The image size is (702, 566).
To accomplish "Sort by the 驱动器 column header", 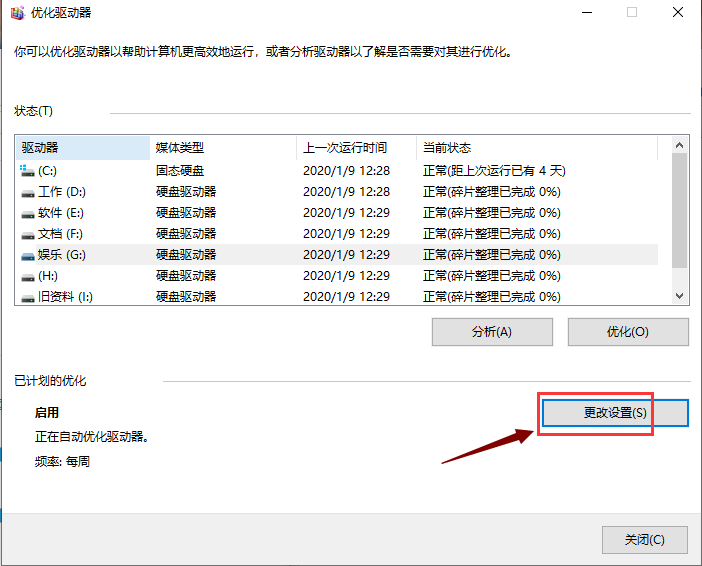I will (x=82, y=148).
